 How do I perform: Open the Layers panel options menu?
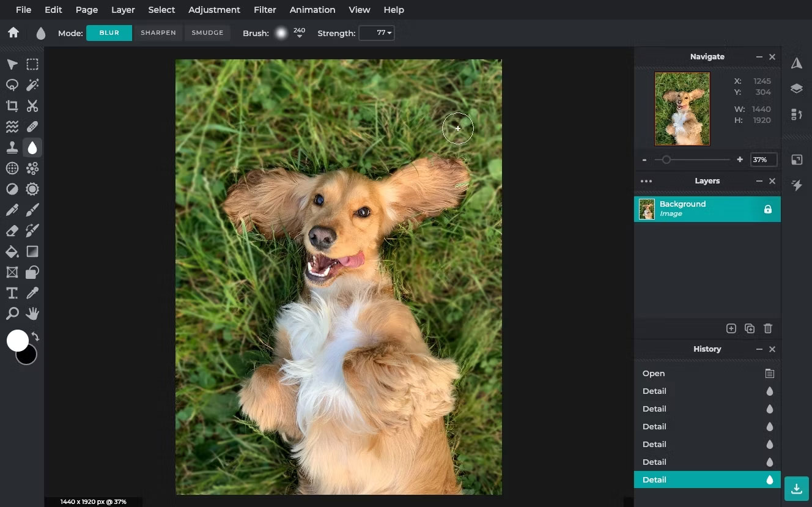646,181
